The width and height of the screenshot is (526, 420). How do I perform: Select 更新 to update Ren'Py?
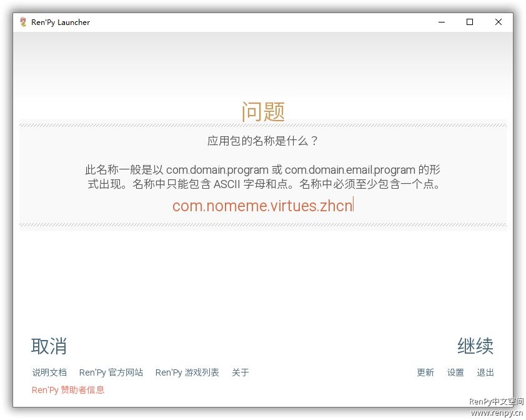tap(425, 372)
